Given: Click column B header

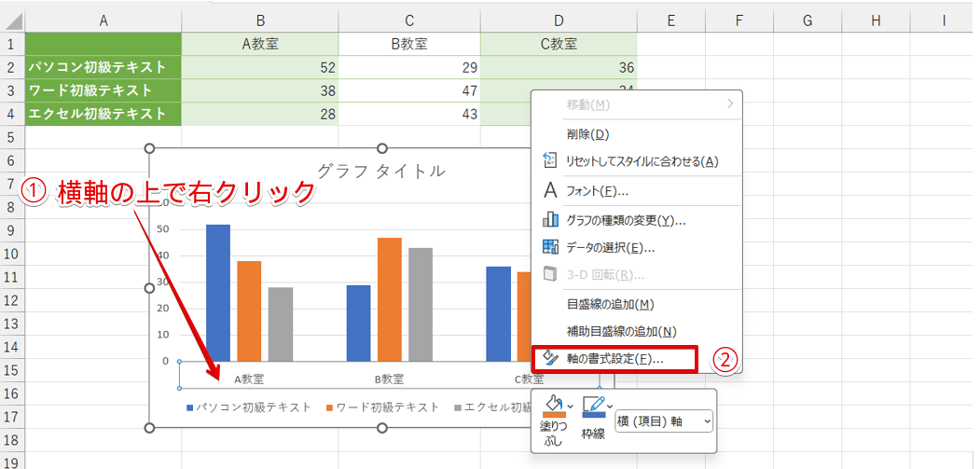Looking at the screenshot, I should (260, 20).
